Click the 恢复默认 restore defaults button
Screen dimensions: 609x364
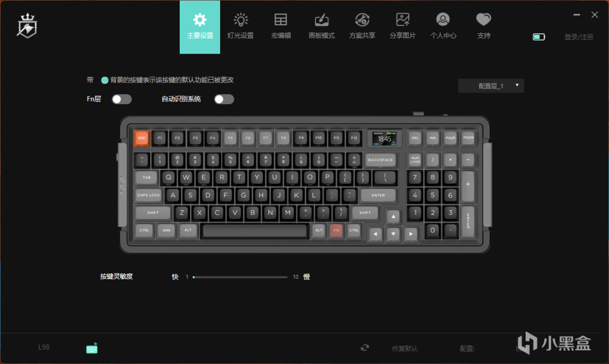click(405, 348)
